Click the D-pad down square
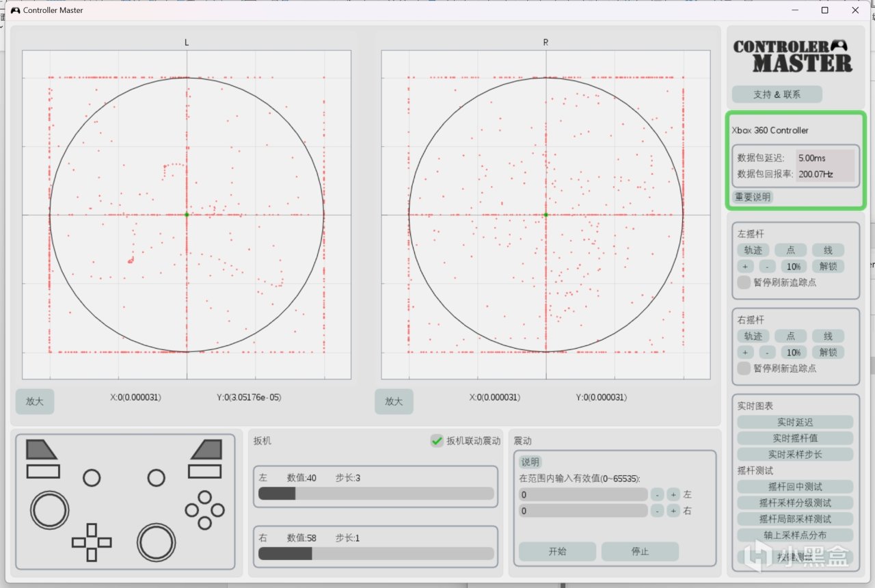The width and height of the screenshot is (875, 588). pyautogui.click(x=92, y=554)
